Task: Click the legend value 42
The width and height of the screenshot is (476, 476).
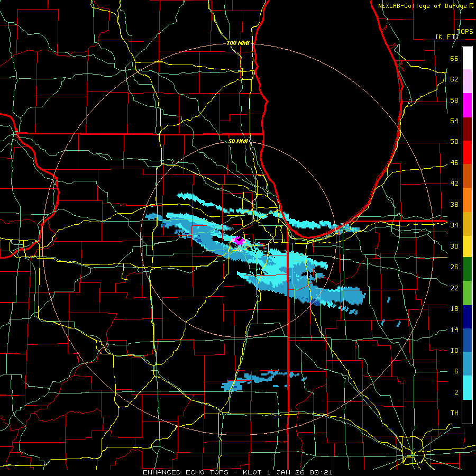Action: click(x=454, y=183)
